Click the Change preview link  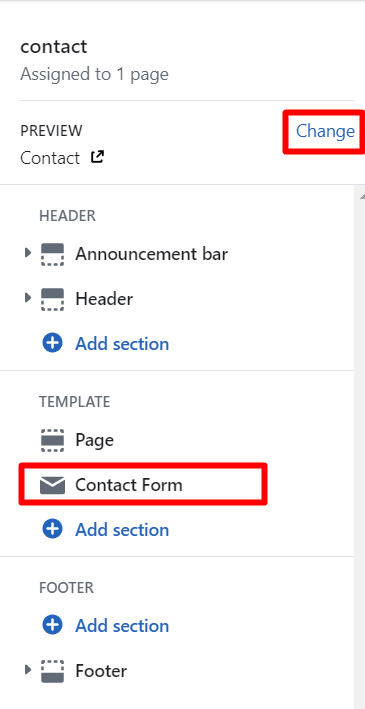(x=325, y=131)
